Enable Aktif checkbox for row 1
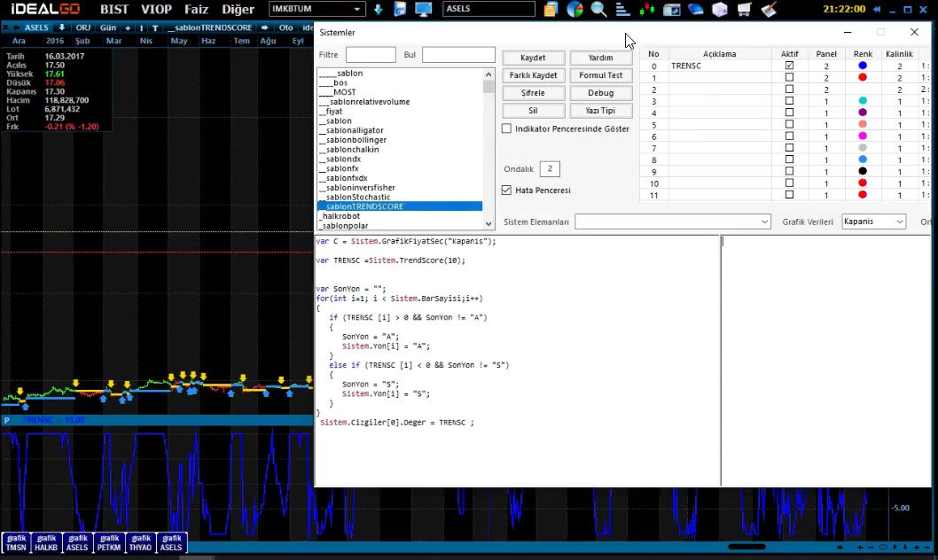This screenshot has width=938, height=560. pyautogui.click(x=789, y=77)
